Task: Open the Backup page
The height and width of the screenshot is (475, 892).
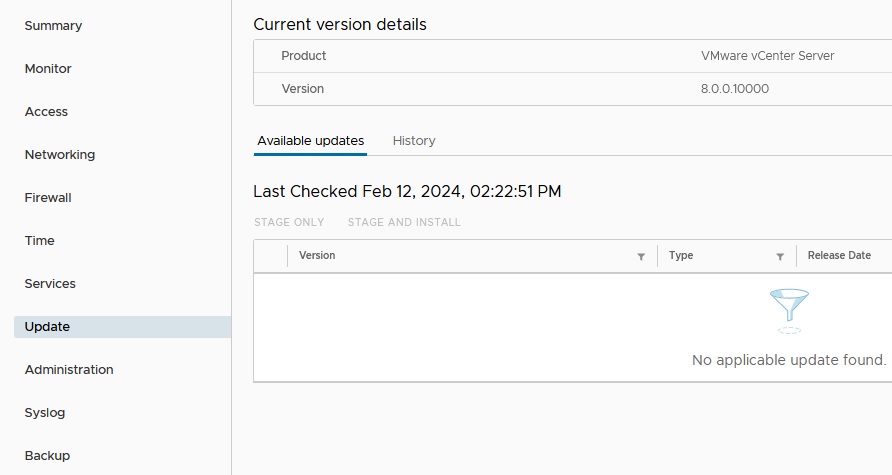Action: tap(47, 456)
